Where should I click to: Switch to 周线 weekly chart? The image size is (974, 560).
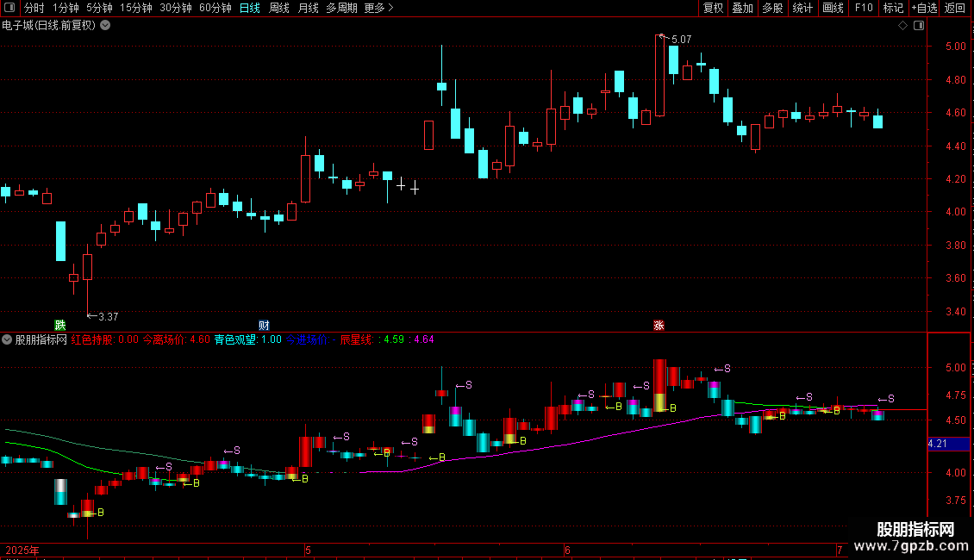279,8
